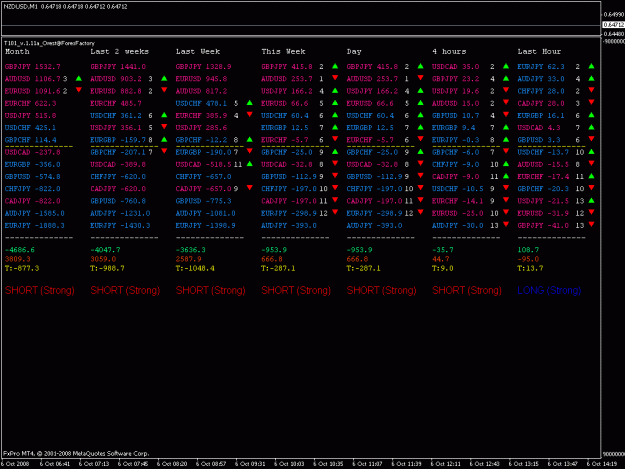Click the Last 2 weeks column header

click(x=120, y=51)
